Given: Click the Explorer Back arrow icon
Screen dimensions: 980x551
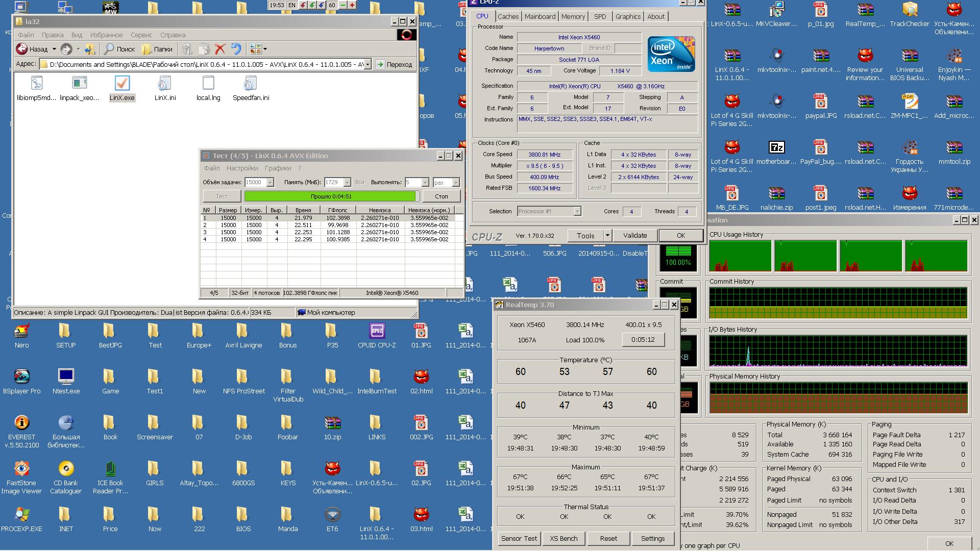Looking at the screenshot, I should [22, 49].
